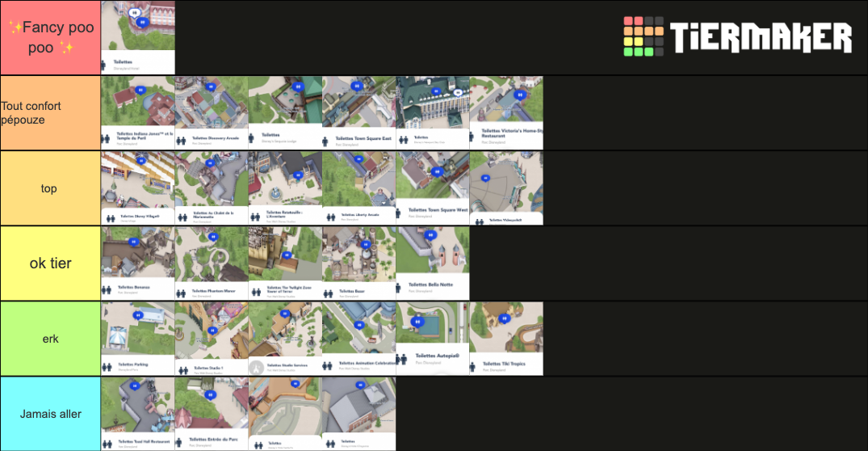Open the Toilettes Autopia card
The width and height of the screenshot is (868, 451).
432,339
